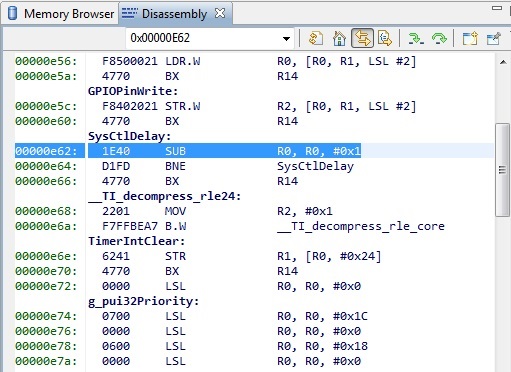This screenshot has width=511, height=372.
Task: Click the GPIOPinWrite: function label
Action: [133, 91]
